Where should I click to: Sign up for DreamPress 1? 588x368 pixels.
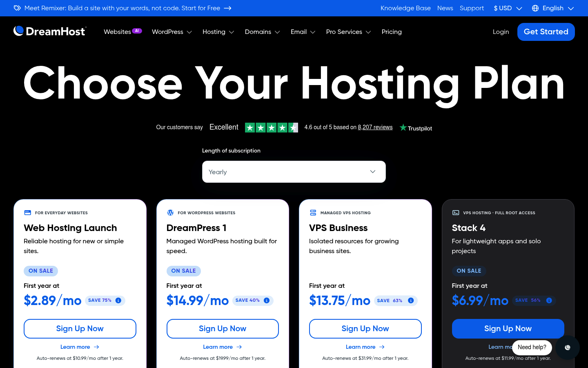pyautogui.click(x=223, y=329)
